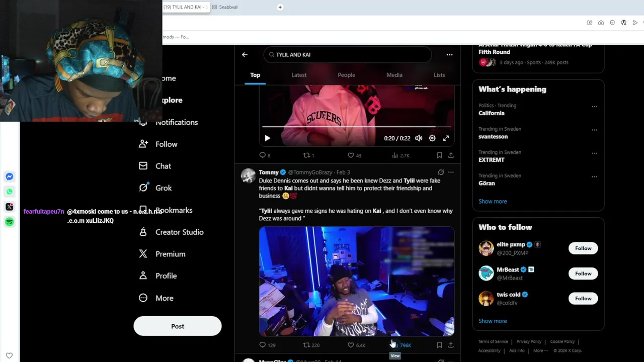Follow twis cold
The image size is (644, 362).
583,299
